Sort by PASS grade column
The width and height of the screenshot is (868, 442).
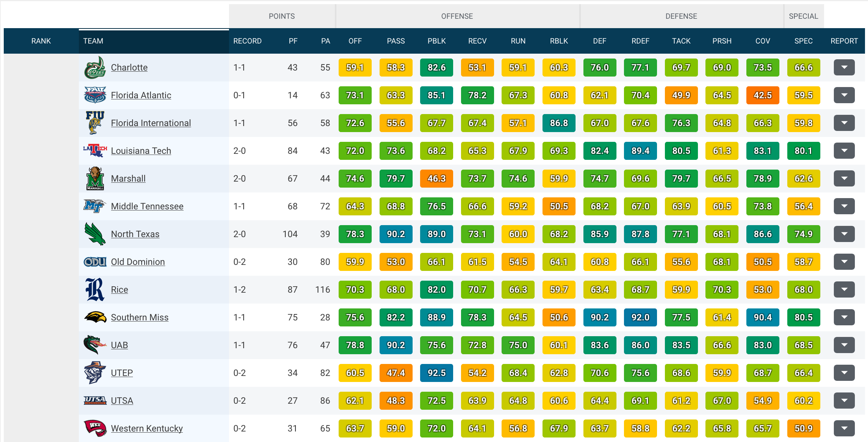396,41
